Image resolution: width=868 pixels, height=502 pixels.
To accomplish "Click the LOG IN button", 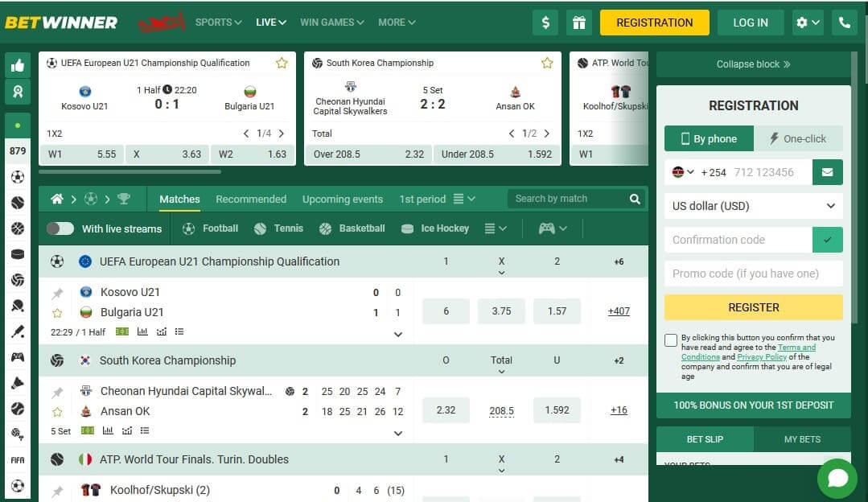I will [751, 23].
